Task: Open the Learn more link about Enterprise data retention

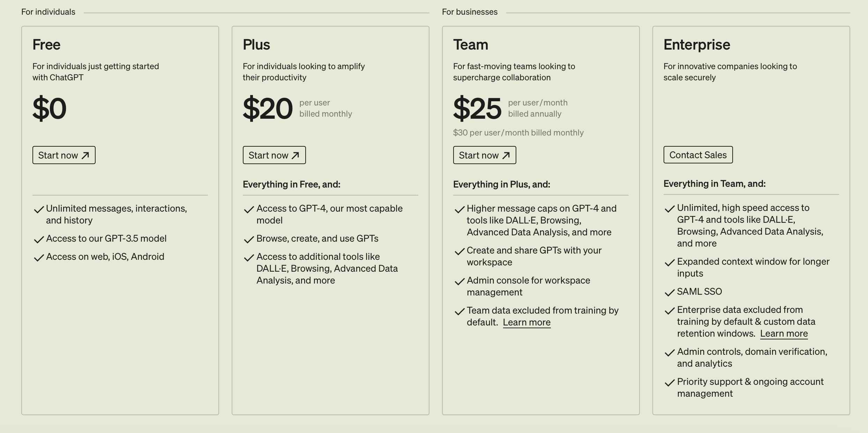Action: point(784,333)
